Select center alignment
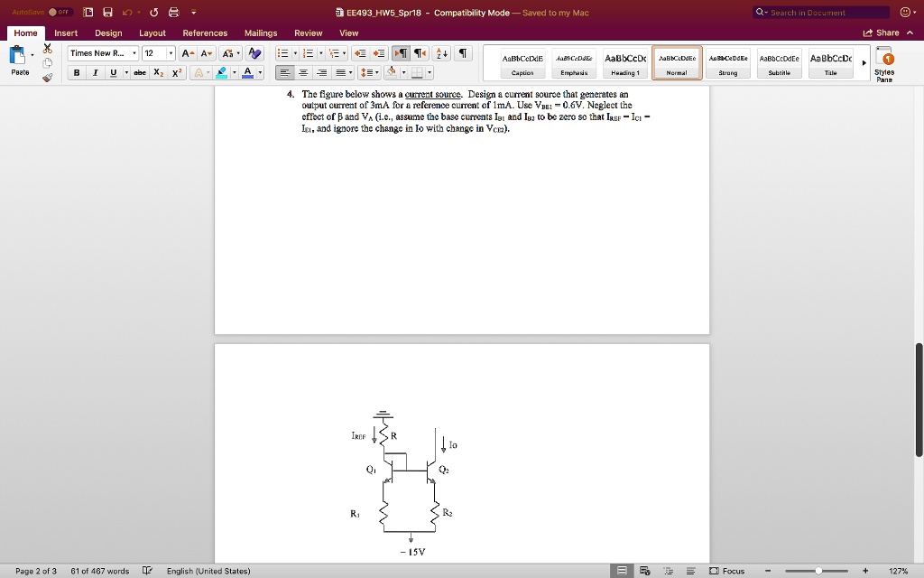The width and height of the screenshot is (924, 578). click(x=305, y=72)
